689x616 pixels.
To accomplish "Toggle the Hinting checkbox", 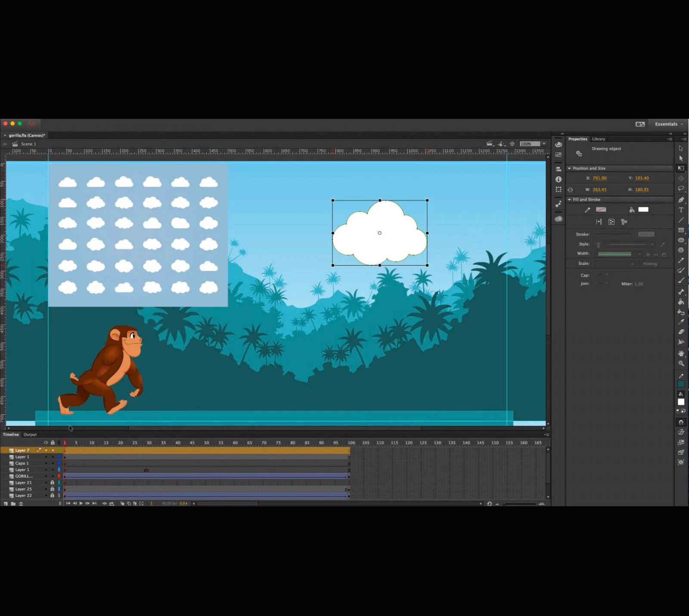I will (x=640, y=264).
